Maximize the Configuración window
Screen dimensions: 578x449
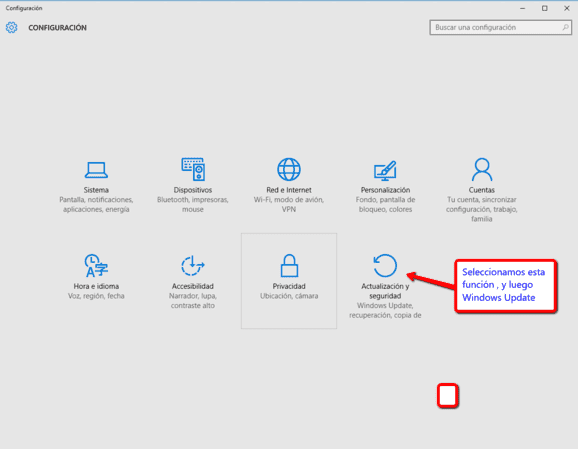(x=544, y=8)
